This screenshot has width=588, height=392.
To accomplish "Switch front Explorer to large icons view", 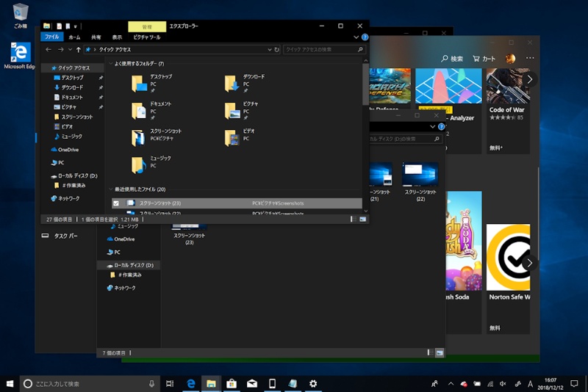I will point(362,219).
